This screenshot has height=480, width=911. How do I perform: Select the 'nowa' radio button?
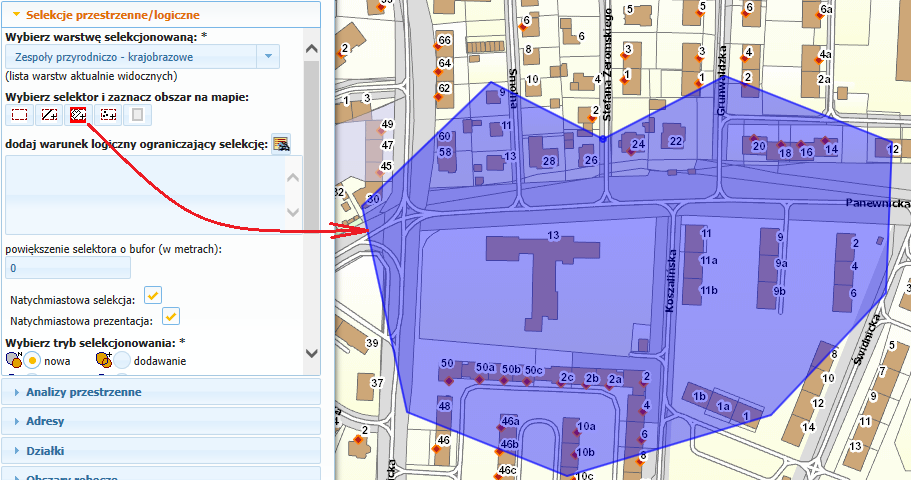point(32,360)
